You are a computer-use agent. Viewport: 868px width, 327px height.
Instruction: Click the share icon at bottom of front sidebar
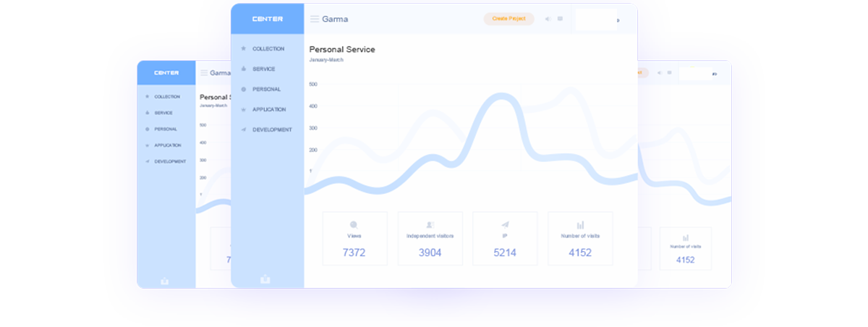click(x=265, y=279)
